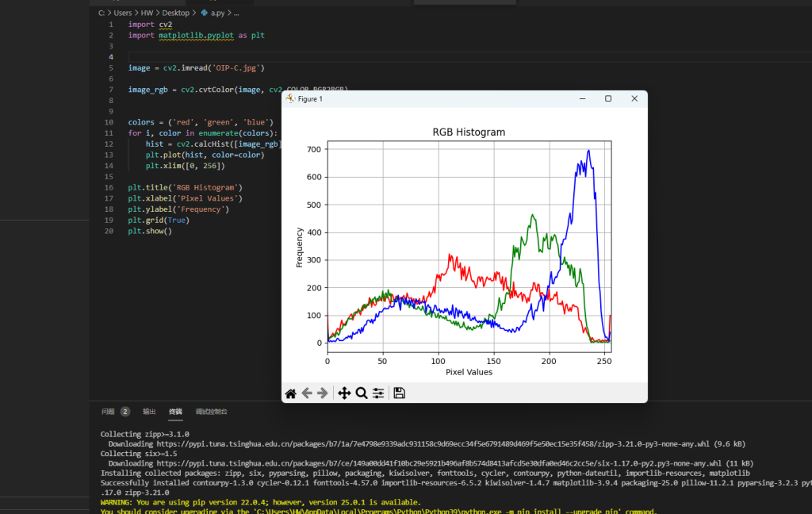Save the figure with the floppy disk icon
Viewport: 812px width, 514px height.
click(400, 393)
